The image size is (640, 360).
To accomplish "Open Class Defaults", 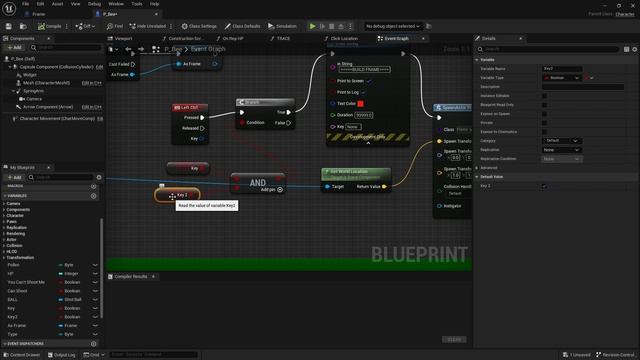I will 242,26.
